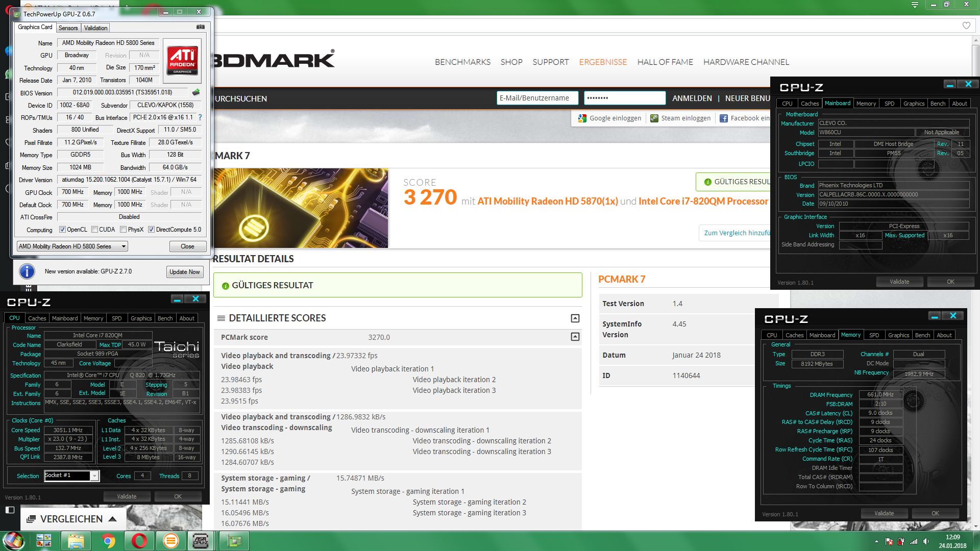Click the BIOS save icon in GPU-Z
Viewport: 980px width, 551px height.
(x=196, y=92)
